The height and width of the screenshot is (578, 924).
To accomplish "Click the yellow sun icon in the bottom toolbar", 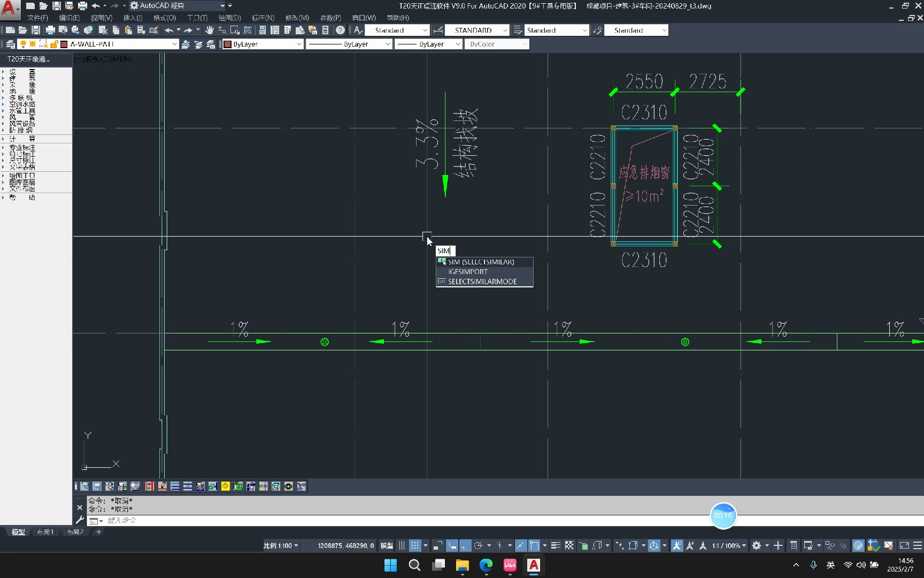I will [x=225, y=486].
